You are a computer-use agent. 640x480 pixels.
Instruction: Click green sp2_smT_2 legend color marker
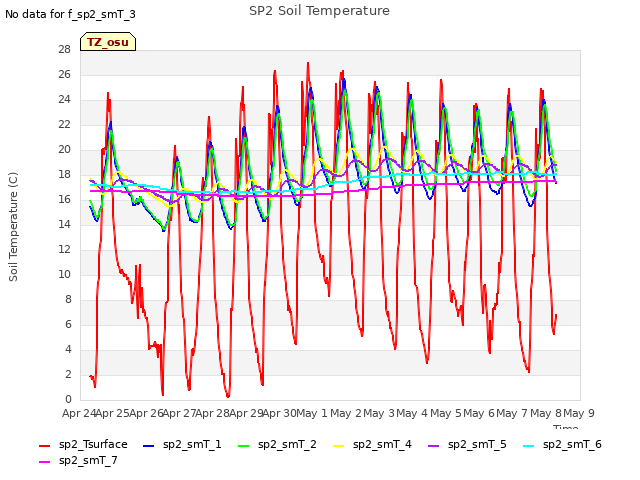click(x=243, y=446)
